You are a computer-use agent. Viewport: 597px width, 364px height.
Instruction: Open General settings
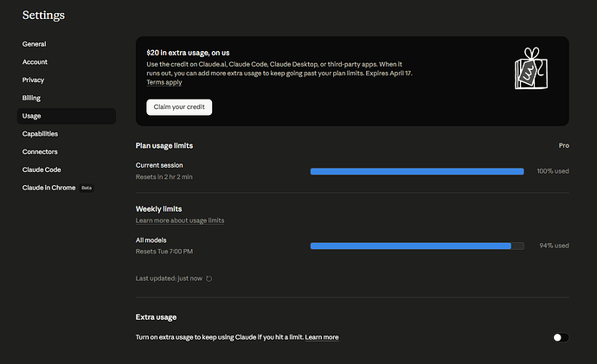tap(35, 44)
